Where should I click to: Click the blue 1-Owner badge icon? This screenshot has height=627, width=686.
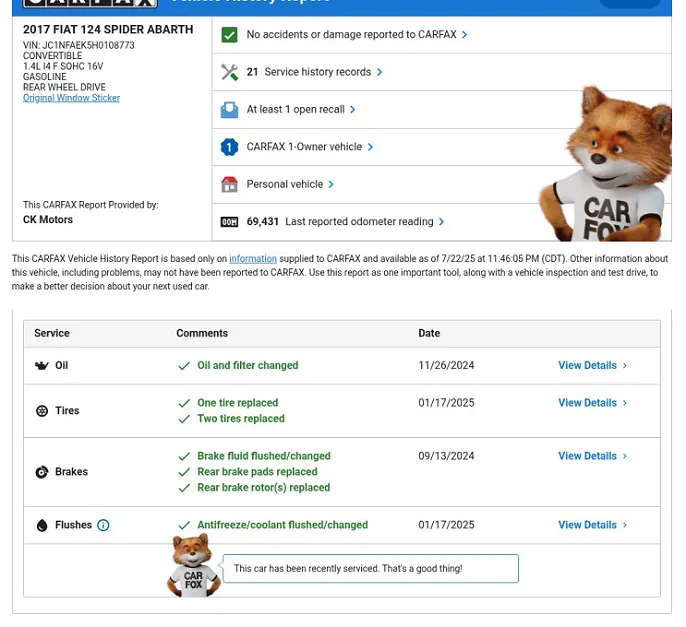(229, 147)
